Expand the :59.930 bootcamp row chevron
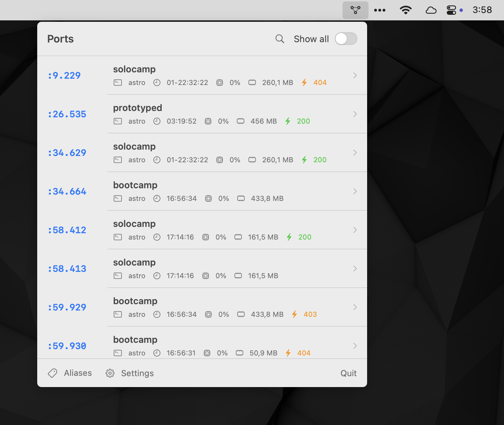The height and width of the screenshot is (425, 504). pyautogui.click(x=355, y=346)
